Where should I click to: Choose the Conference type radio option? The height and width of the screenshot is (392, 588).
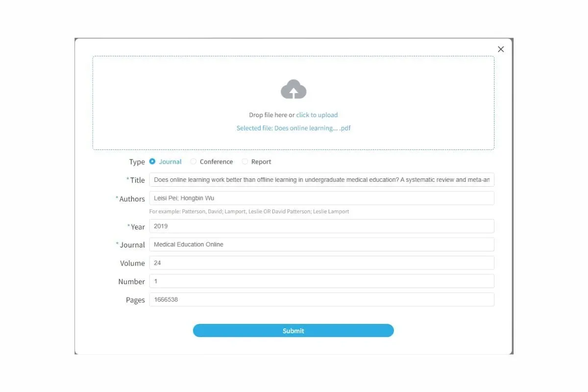click(194, 161)
